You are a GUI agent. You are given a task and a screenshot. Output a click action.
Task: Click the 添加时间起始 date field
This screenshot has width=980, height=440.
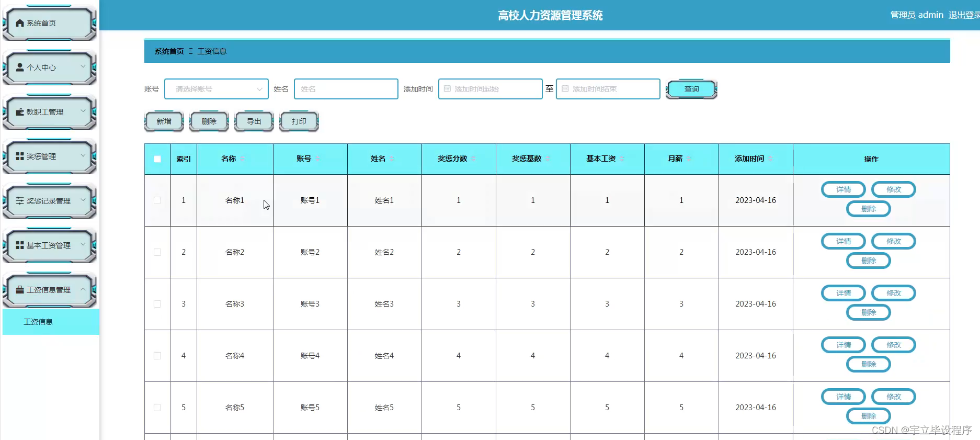pyautogui.click(x=491, y=89)
